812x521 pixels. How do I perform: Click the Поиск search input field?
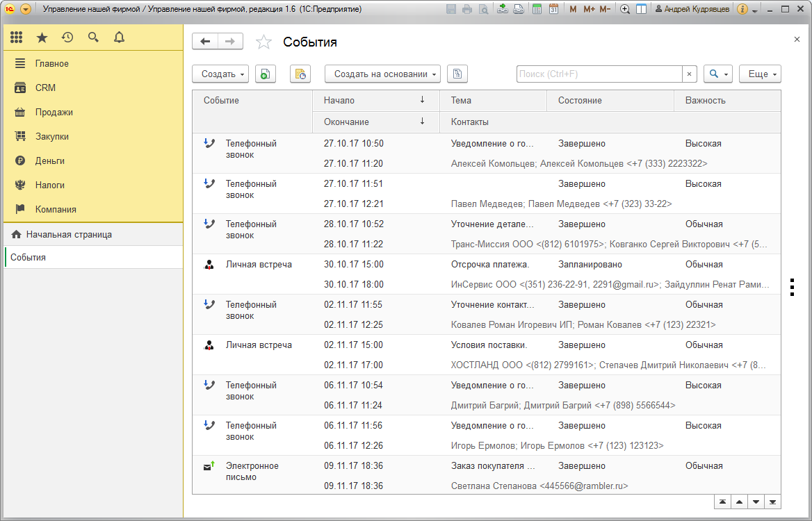tap(599, 74)
